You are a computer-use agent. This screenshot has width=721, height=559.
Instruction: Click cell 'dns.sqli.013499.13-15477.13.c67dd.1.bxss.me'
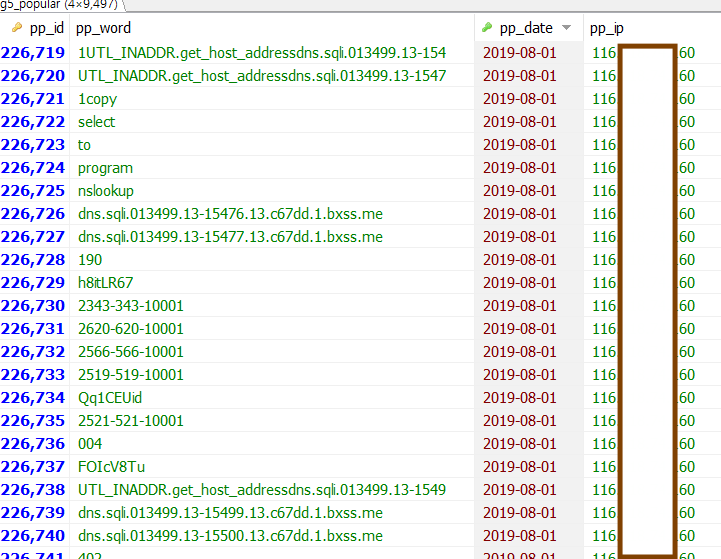(272, 237)
